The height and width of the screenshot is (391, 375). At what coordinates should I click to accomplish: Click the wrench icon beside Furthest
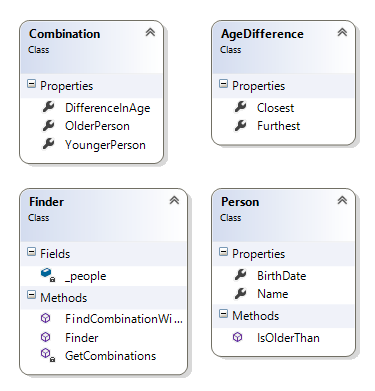[x=240, y=125]
